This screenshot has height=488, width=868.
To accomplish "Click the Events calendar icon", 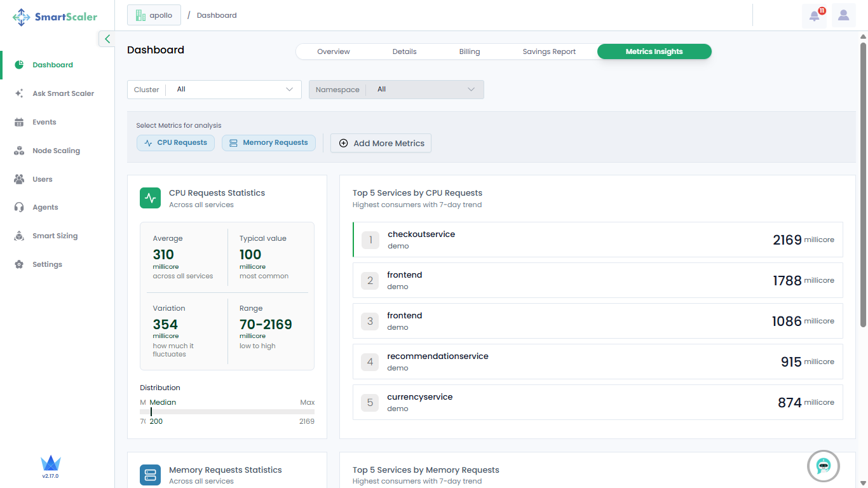I will pyautogui.click(x=19, y=122).
